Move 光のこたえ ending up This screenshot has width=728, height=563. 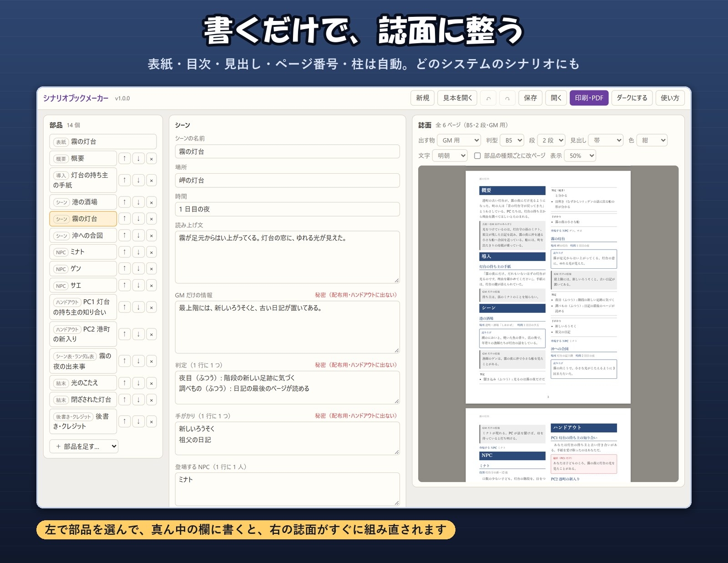(125, 383)
